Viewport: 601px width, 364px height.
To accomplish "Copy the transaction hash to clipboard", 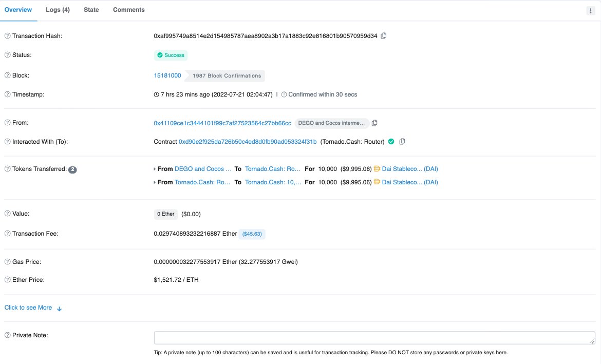I will 383,35.
